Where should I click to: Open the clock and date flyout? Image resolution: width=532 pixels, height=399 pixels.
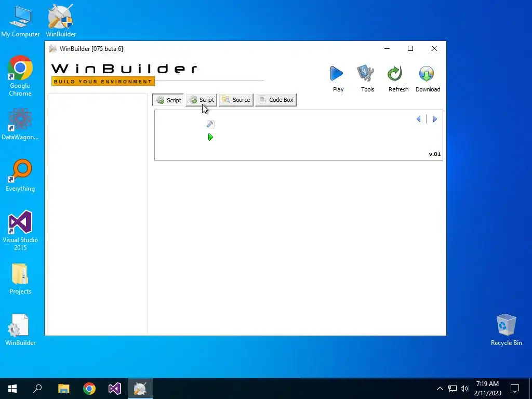coord(487,389)
